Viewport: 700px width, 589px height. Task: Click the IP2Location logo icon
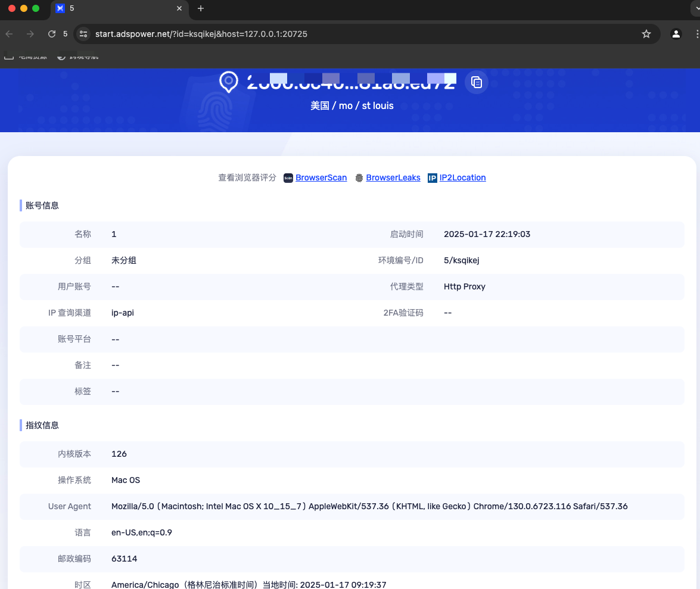point(432,178)
